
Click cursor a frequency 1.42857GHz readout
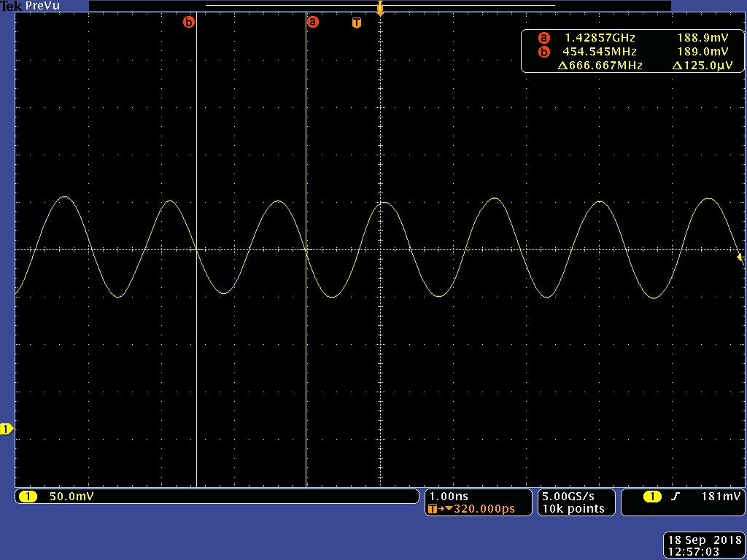coord(600,38)
